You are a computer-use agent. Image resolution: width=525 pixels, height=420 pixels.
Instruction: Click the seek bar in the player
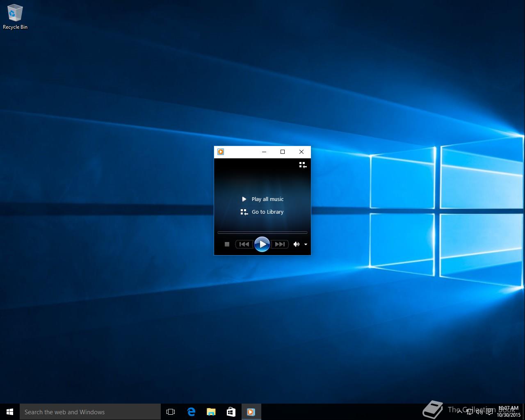(x=262, y=233)
